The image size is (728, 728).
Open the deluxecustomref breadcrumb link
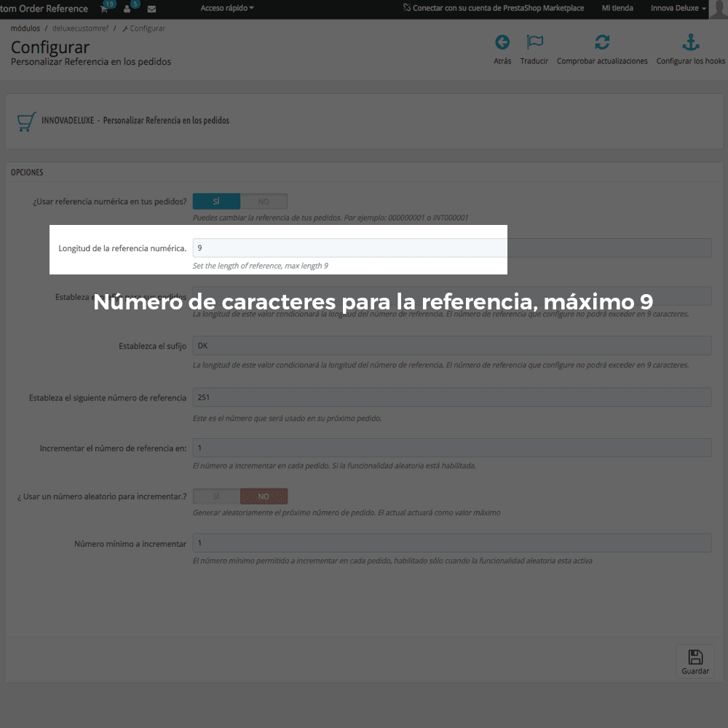80,28
